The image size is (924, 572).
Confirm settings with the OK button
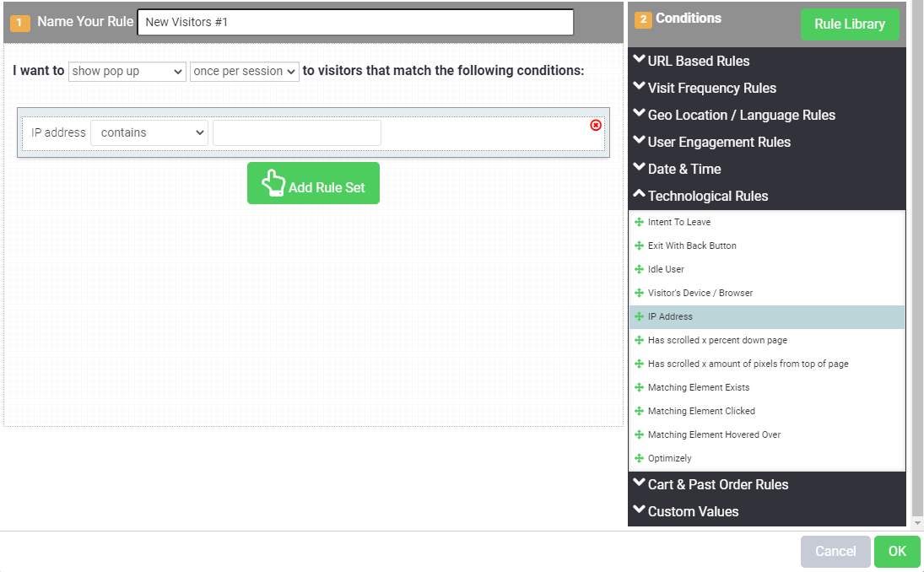(897, 551)
